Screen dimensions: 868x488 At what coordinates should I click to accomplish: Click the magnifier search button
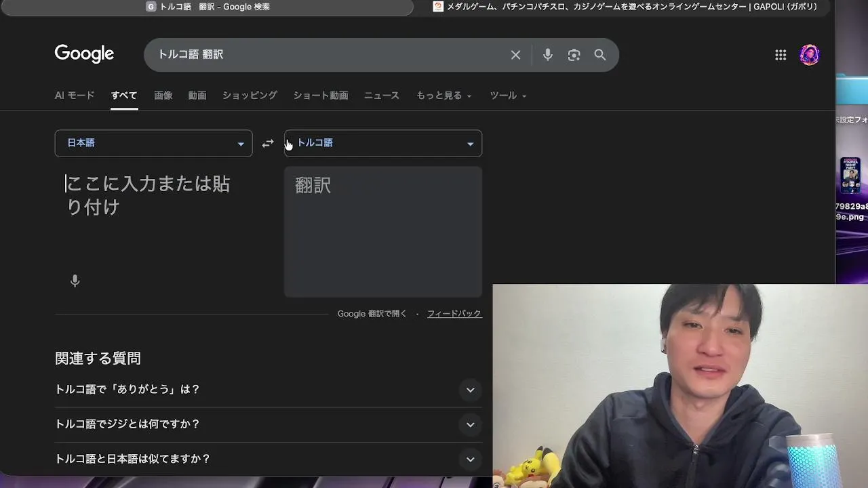[x=600, y=55]
